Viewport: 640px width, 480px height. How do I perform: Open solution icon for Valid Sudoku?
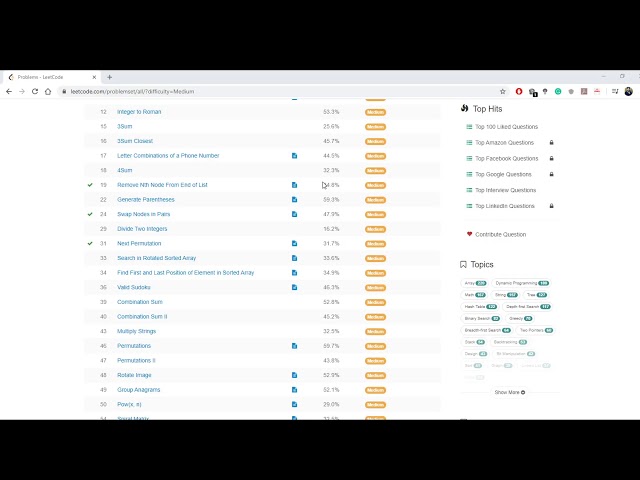[x=294, y=287]
